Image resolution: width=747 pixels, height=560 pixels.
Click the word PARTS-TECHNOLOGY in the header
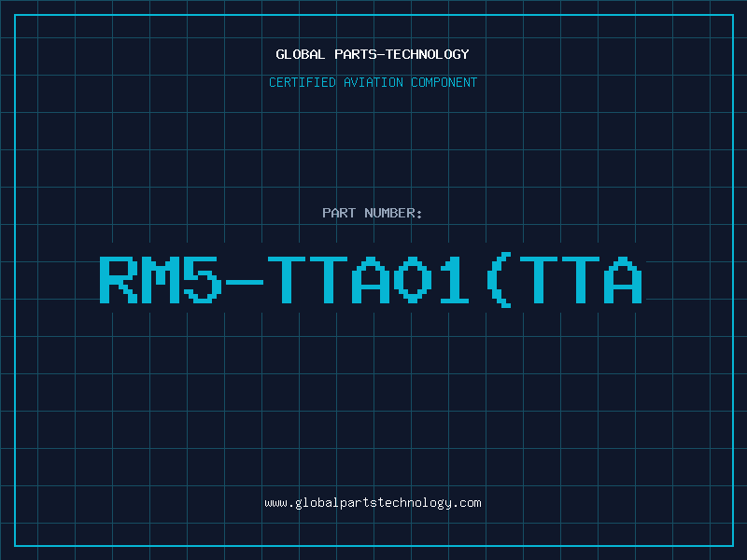tap(402, 54)
